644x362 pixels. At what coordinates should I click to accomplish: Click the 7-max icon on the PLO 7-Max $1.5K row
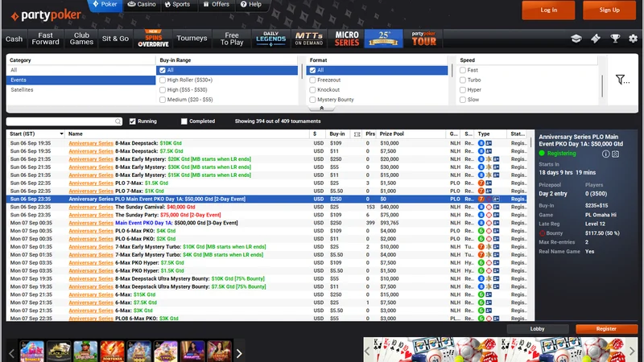point(481,183)
